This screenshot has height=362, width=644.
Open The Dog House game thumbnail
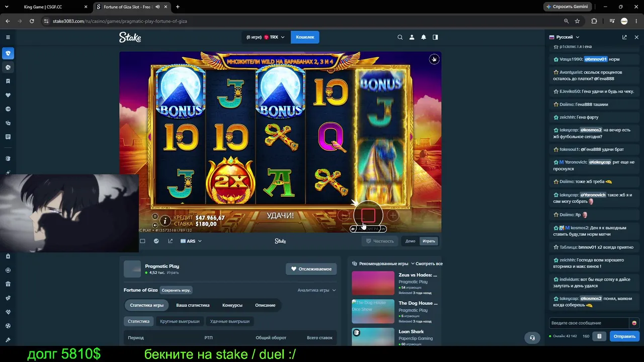[373, 311]
